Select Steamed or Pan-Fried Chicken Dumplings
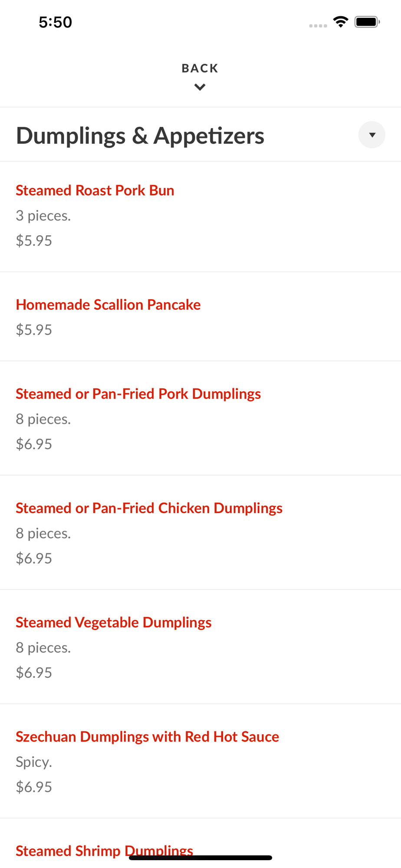 pos(149,508)
